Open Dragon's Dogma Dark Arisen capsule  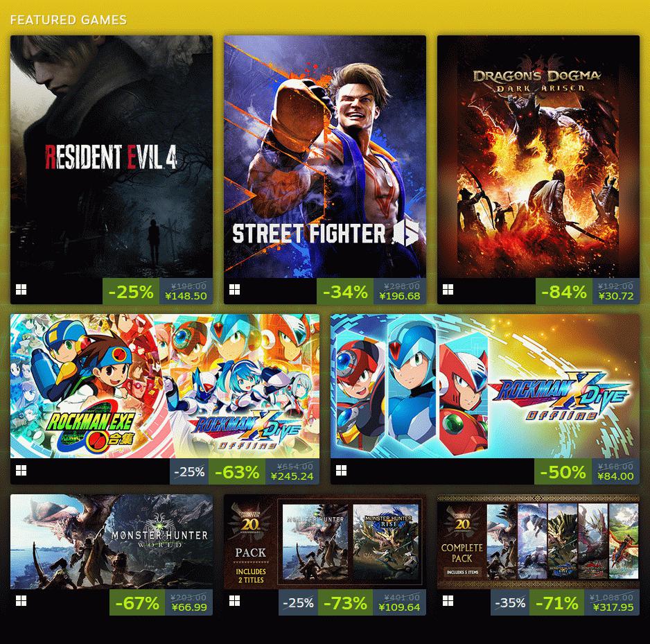pos(538,157)
